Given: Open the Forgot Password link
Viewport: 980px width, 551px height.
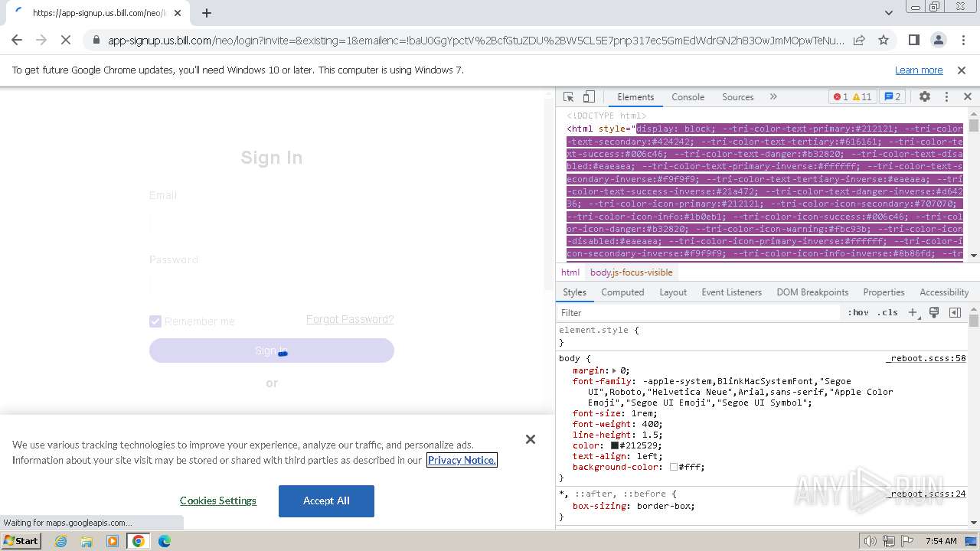Looking at the screenshot, I should click(350, 319).
